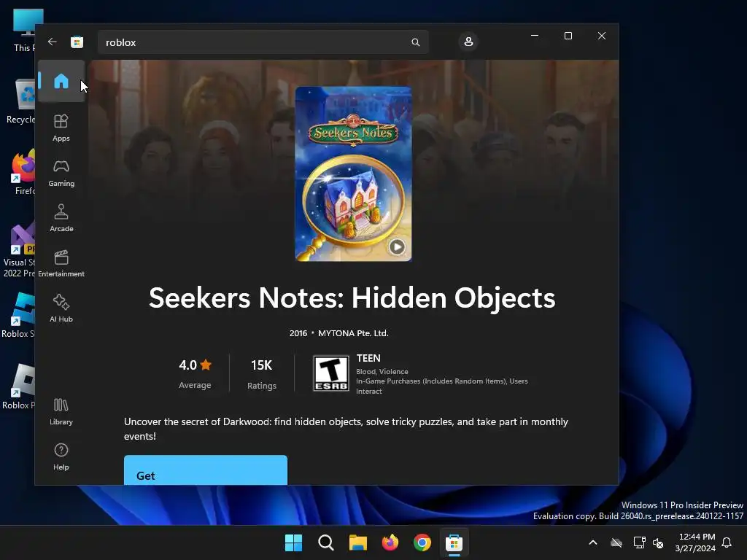This screenshot has height=560, width=747.
Task: Click the network display tray icon
Action: pyautogui.click(x=639, y=542)
